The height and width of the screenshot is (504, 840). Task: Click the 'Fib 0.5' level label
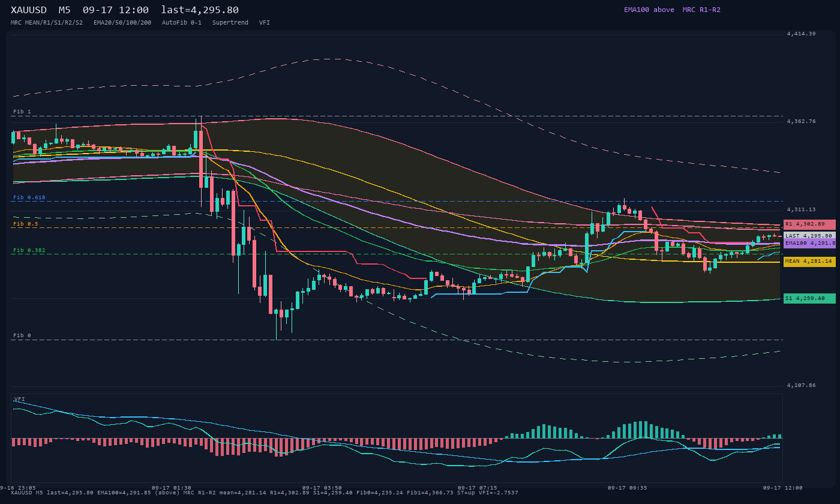26,224
